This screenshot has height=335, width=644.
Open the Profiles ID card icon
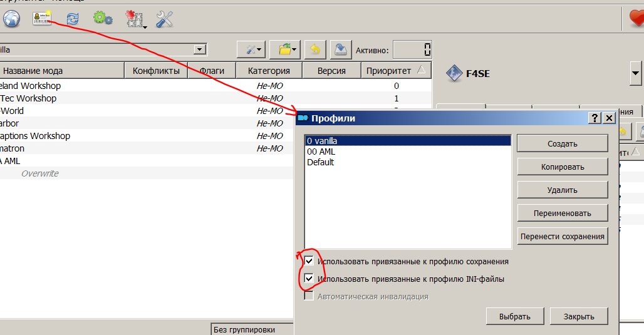43,19
